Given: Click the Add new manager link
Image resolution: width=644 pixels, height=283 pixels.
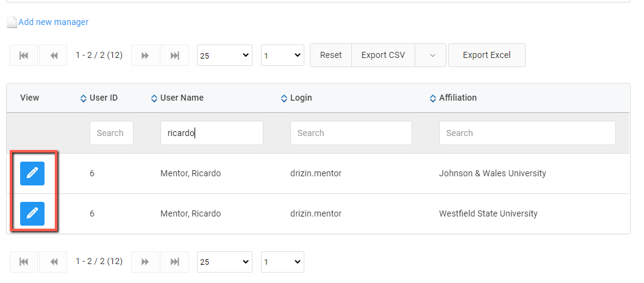Looking at the screenshot, I should click(54, 22).
